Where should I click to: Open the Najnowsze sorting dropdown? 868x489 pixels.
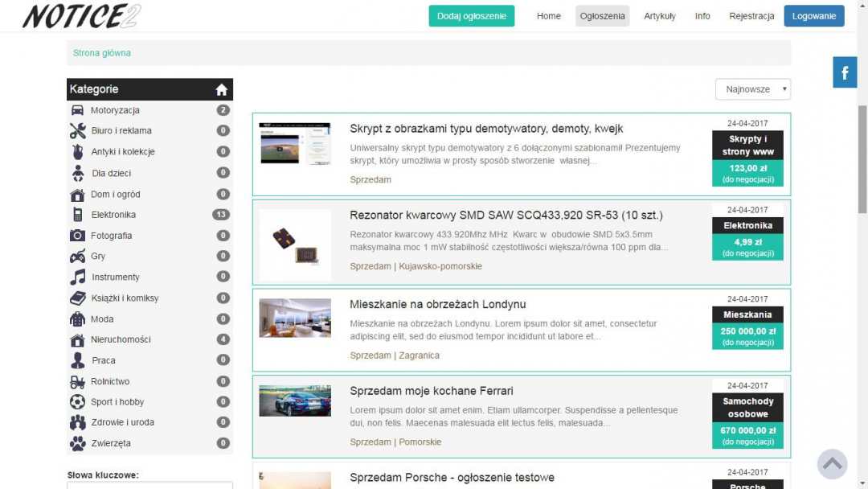[752, 89]
